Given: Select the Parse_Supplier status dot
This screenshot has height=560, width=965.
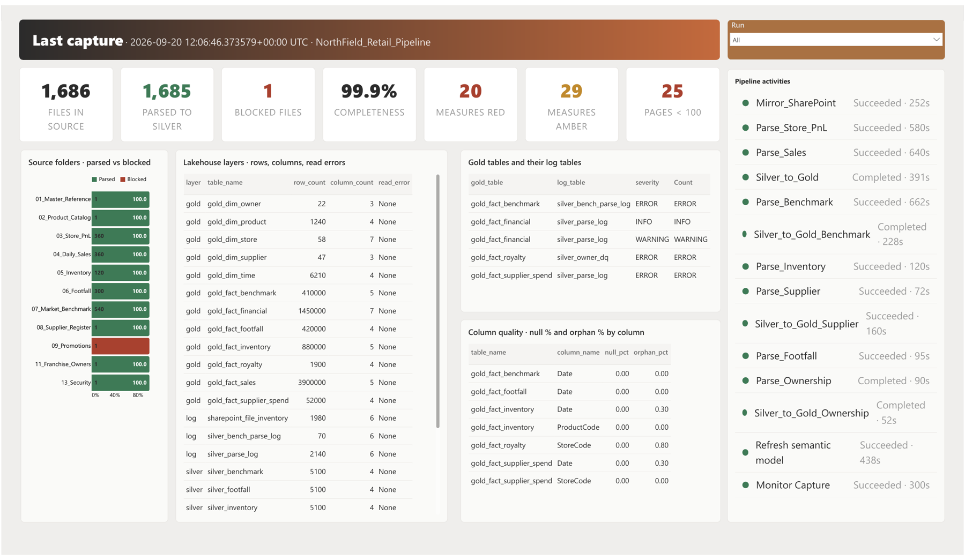Looking at the screenshot, I should click(745, 292).
